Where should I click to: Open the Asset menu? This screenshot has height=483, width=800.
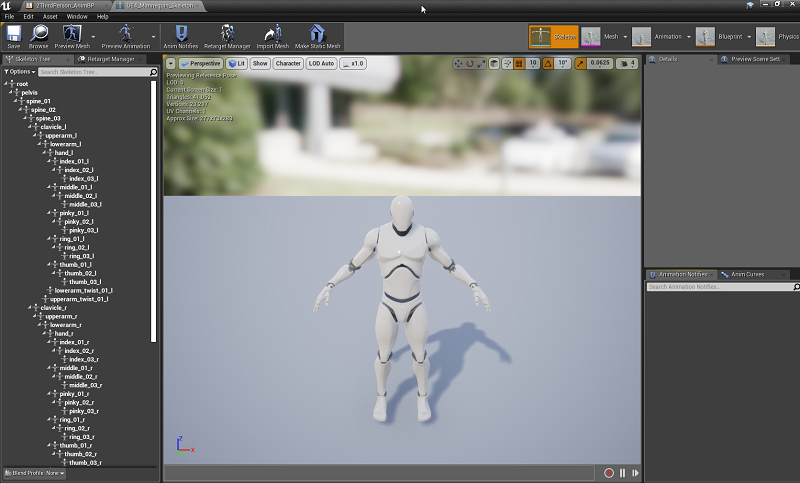click(x=50, y=16)
